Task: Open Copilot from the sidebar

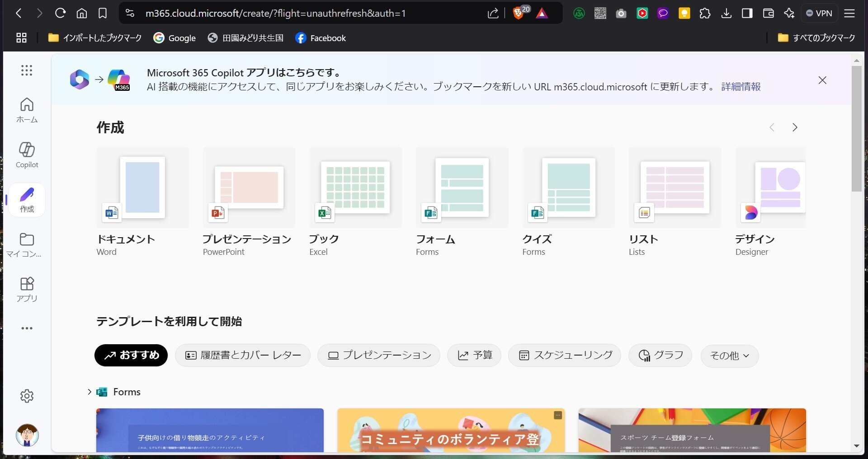Action: [27, 155]
